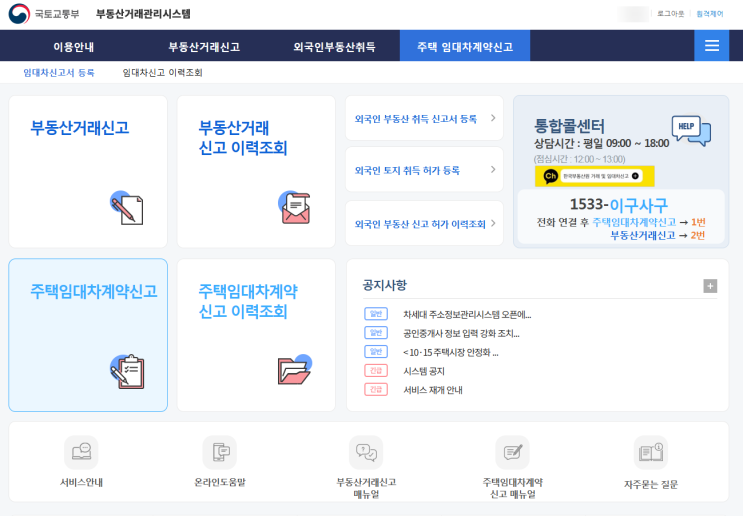Open the 자주묻는 질문 book icon
The image size is (743, 516).
pos(651,452)
